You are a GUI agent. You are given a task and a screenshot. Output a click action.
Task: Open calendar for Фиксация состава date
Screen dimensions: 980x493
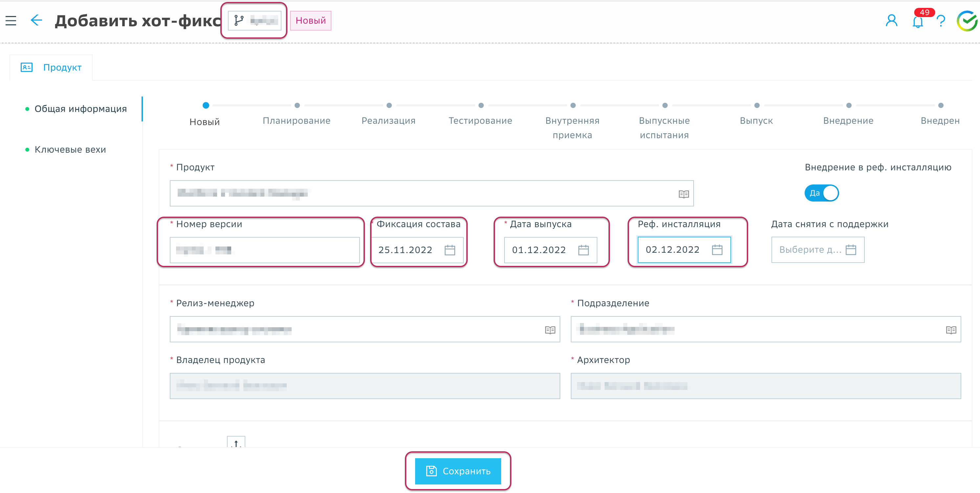[x=450, y=250]
